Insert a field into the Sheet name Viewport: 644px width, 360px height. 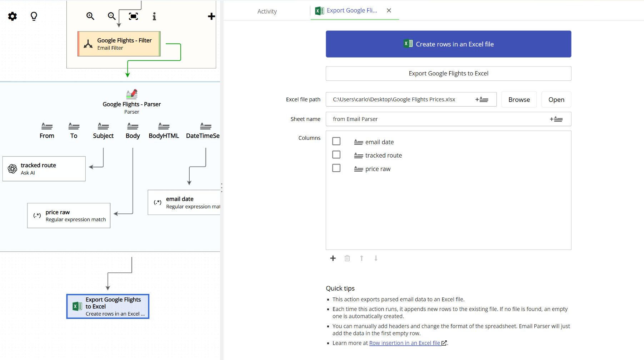click(556, 119)
